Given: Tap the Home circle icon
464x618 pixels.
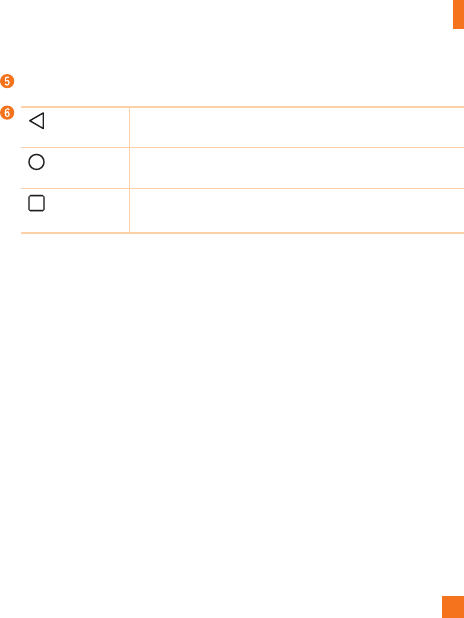Looking at the screenshot, I should pos(36,162).
